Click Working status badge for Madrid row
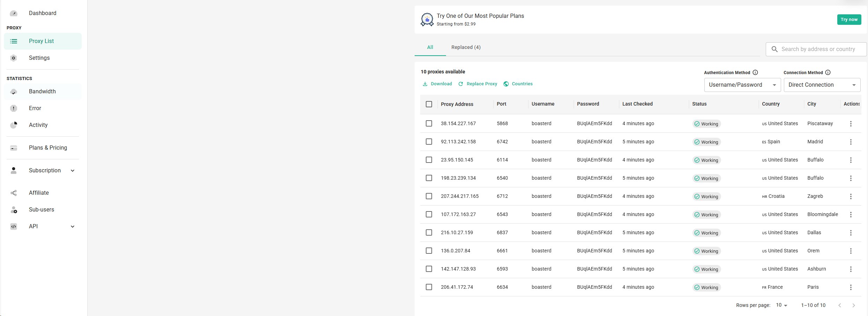The width and height of the screenshot is (868, 316). [706, 142]
